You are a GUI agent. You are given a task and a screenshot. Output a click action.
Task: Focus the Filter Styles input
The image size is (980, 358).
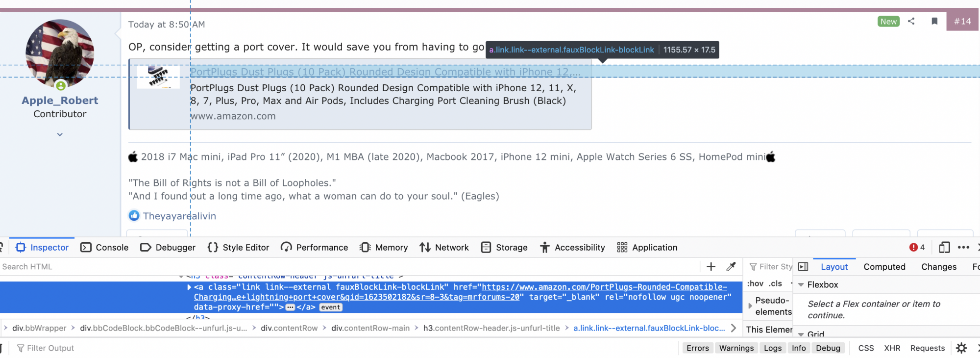pyautogui.click(x=770, y=267)
